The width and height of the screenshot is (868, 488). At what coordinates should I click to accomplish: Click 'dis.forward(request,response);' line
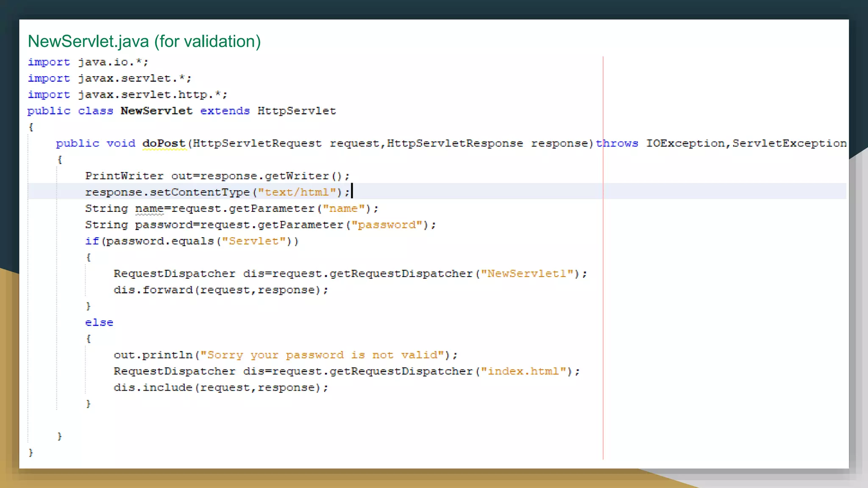[x=221, y=290]
